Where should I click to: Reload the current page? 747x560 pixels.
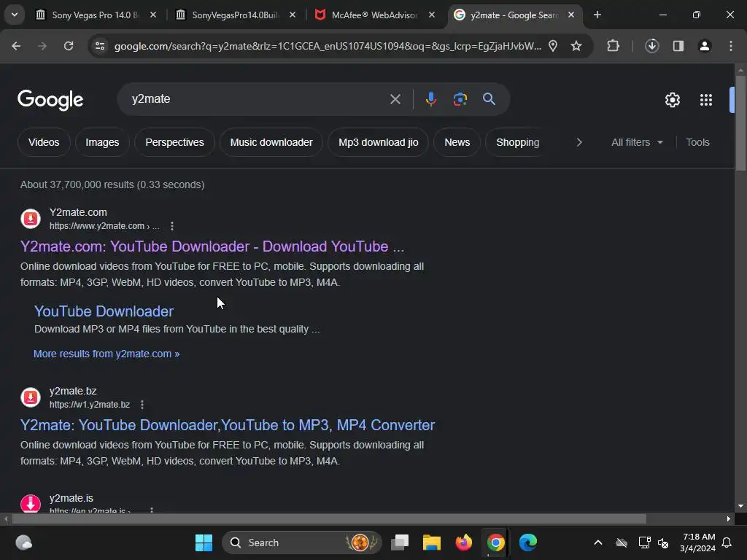69,46
